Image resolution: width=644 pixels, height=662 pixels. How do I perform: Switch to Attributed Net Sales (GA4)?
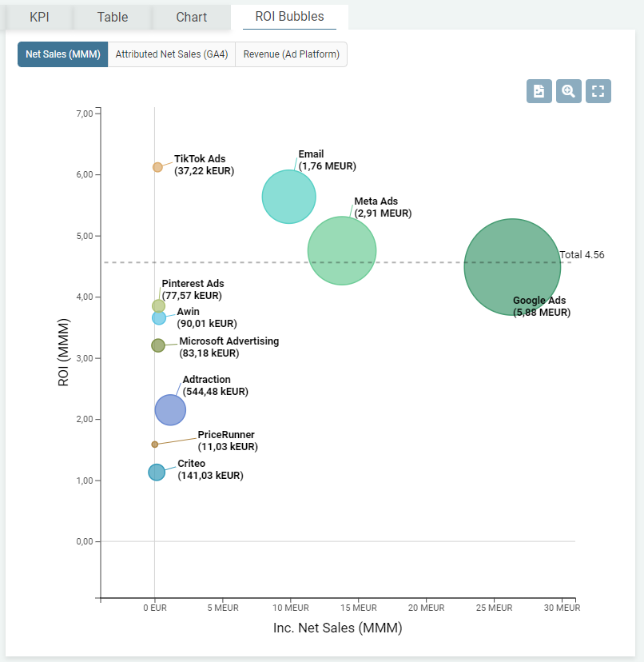(x=171, y=54)
